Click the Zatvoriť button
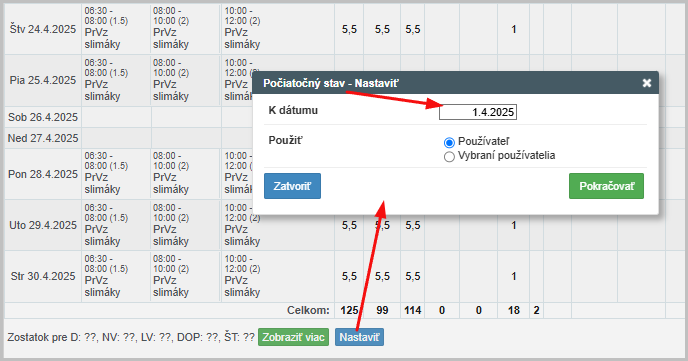688x361 pixels. pyautogui.click(x=292, y=186)
